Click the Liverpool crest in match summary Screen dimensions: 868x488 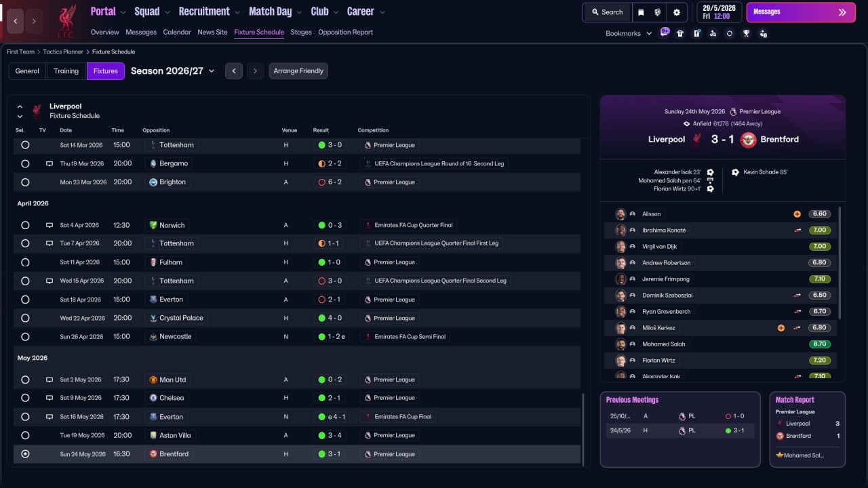696,140
